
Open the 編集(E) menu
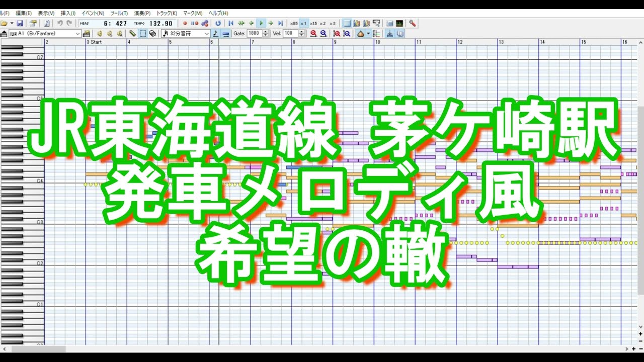[x=24, y=13]
